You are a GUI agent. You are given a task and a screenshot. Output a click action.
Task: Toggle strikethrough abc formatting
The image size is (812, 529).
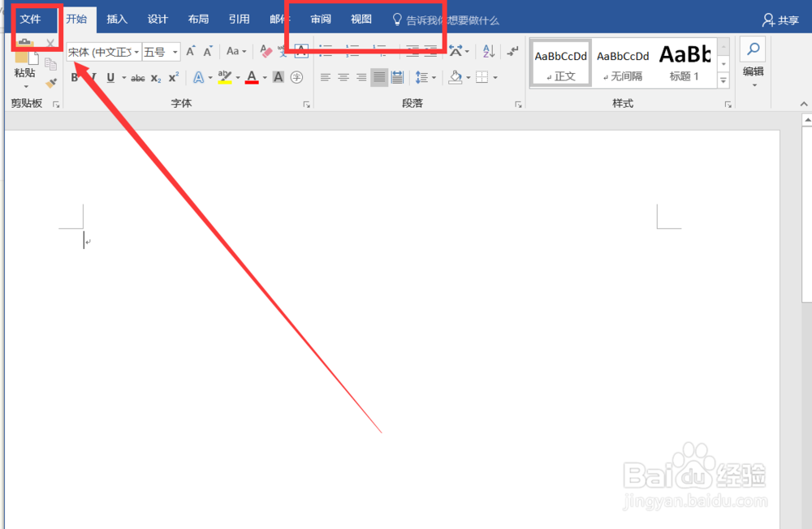pos(138,78)
